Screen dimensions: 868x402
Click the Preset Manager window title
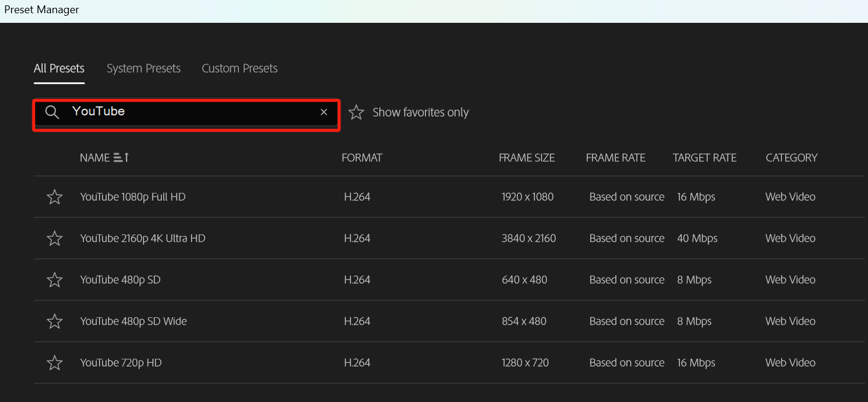[41, 10]
